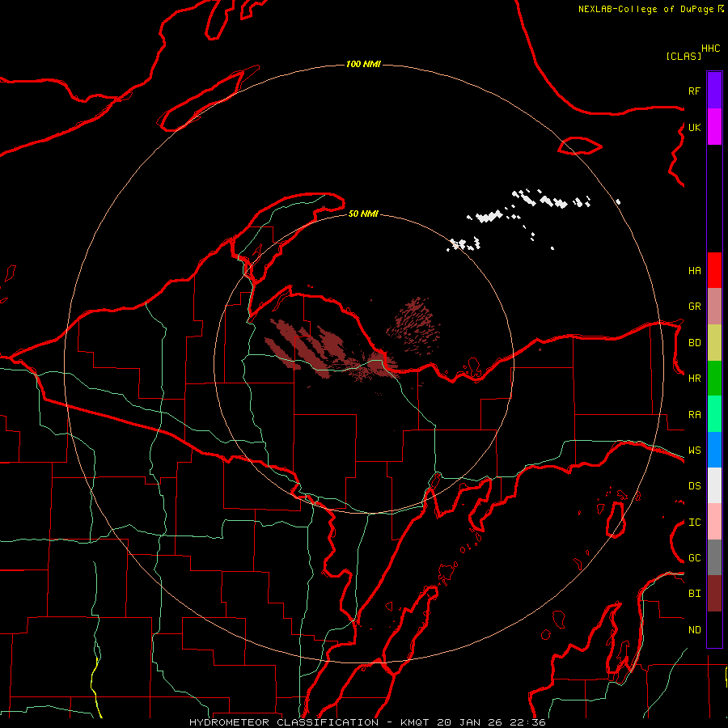Click the HYDROMETEOR CLASSIFICATION title text
Screen dimensions: 728x728
click(284, 722)
